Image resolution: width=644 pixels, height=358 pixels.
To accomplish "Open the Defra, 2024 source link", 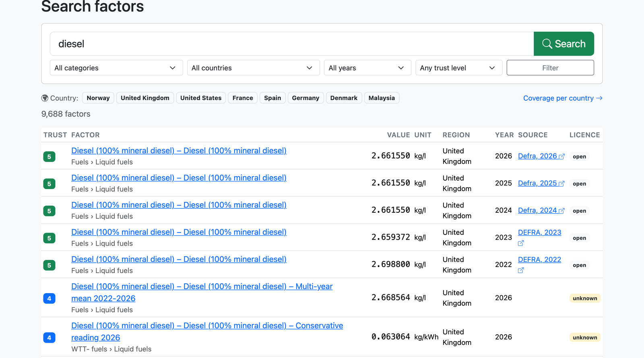I will coord(541,210).
